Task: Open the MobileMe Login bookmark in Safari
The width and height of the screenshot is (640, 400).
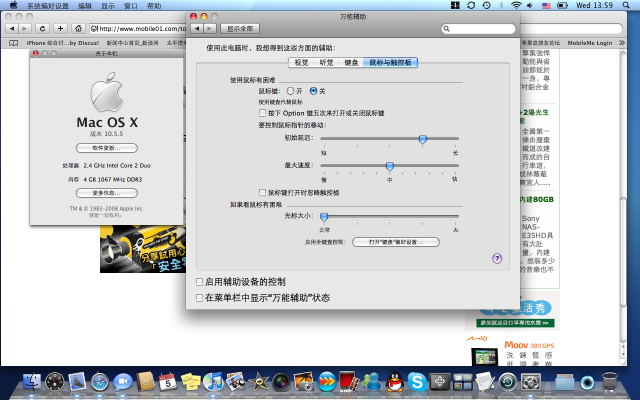Action: (x=590, y=43)
